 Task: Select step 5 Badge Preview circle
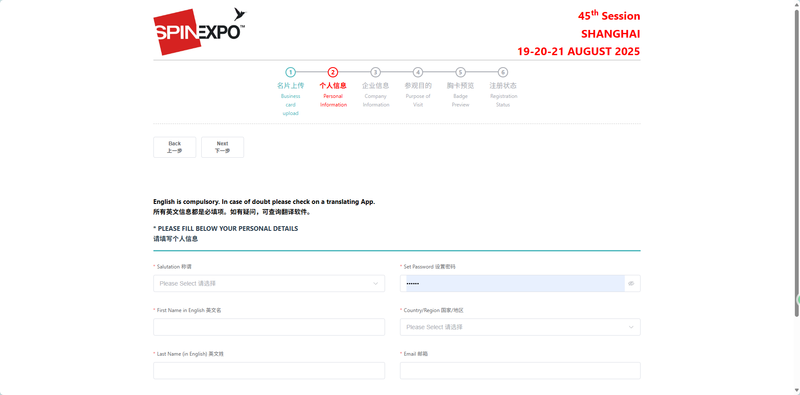coord(460,72)
